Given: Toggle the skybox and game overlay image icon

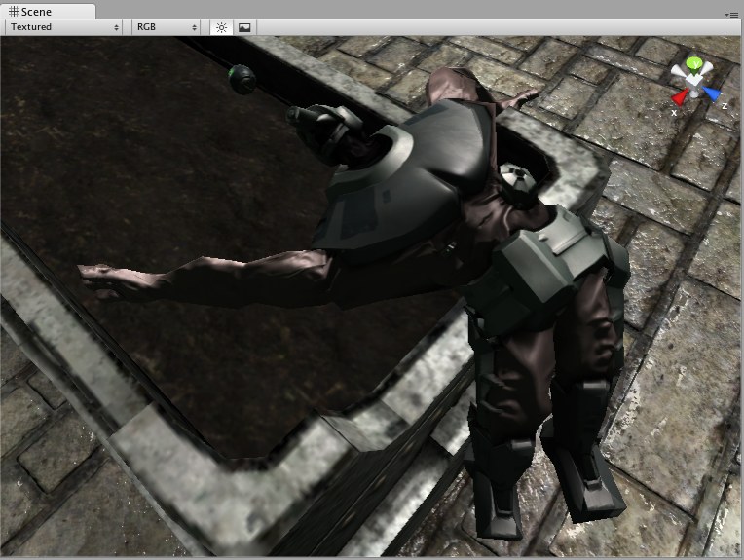Looking at the screenshot, I should point(244,27).
